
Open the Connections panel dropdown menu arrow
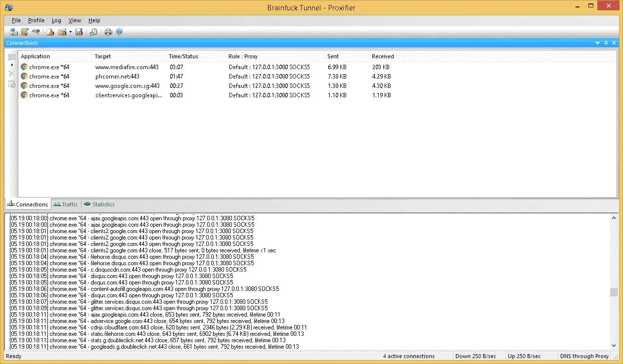pos(597,43)
